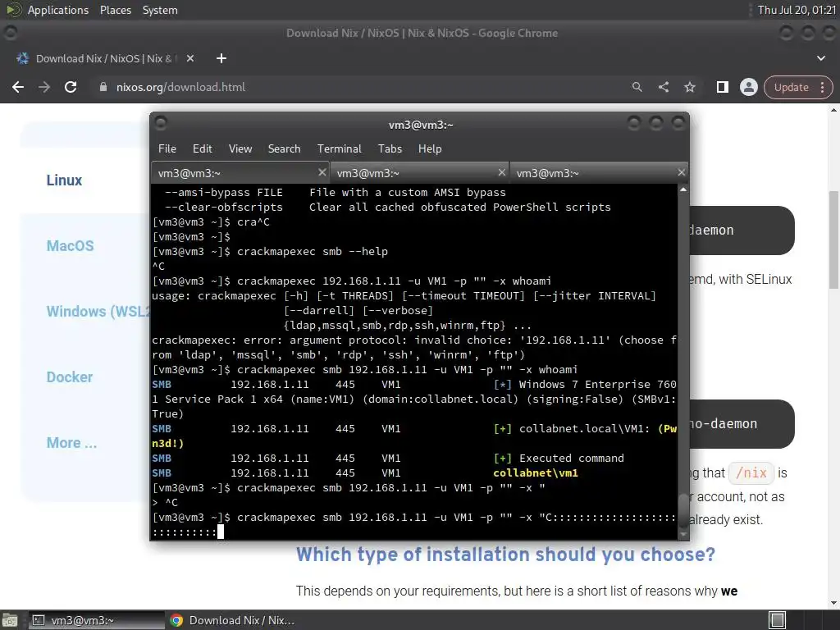Click Chrome page scrollbar thumb
The image size is (840, 630).
coord(833,240)
